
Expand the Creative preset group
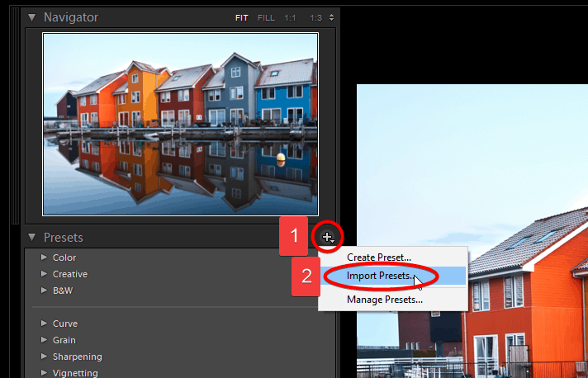(45, 274)
